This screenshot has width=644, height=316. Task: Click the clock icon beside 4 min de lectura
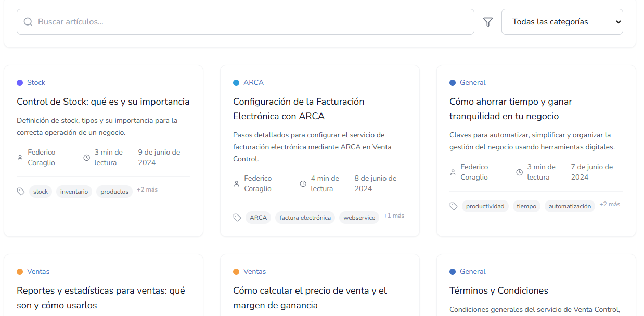click(303, 183)
